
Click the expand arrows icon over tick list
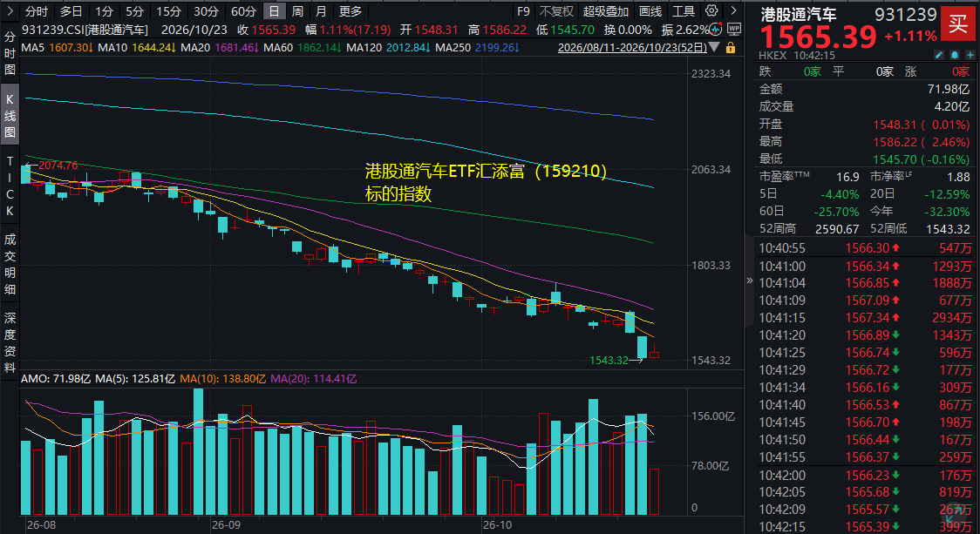pyautogui.click(x=955, y=513)
